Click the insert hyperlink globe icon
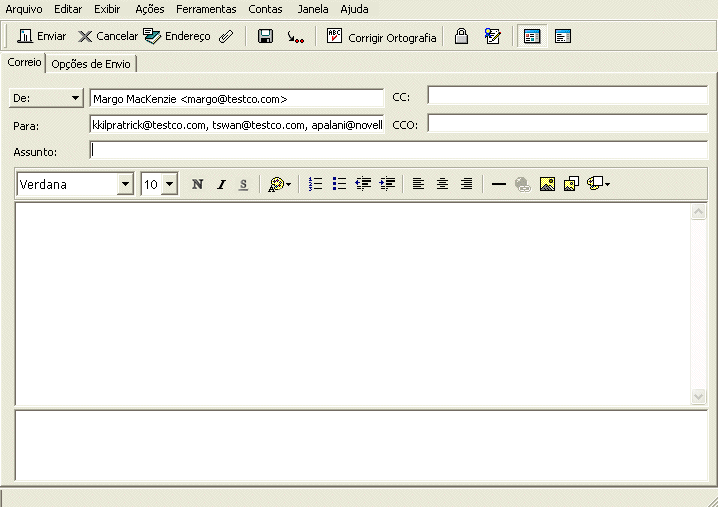Viewport: 718px width, 507px height. (522, 184)
